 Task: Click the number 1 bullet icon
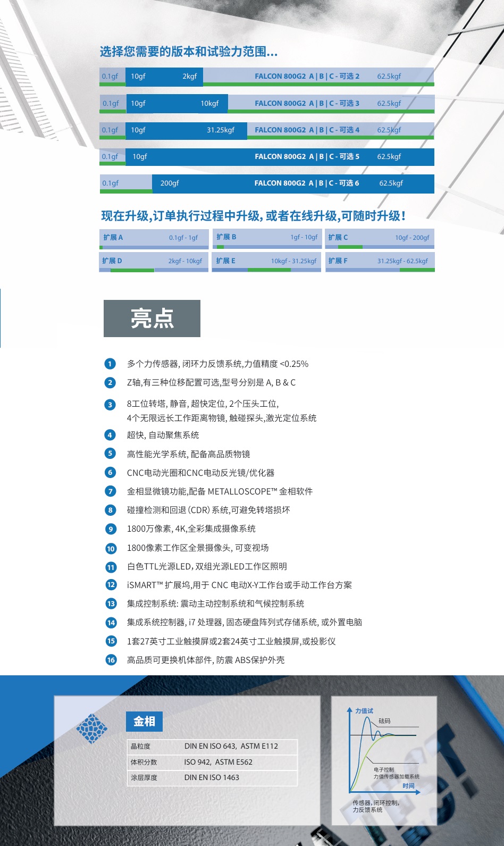pos(110,364)
